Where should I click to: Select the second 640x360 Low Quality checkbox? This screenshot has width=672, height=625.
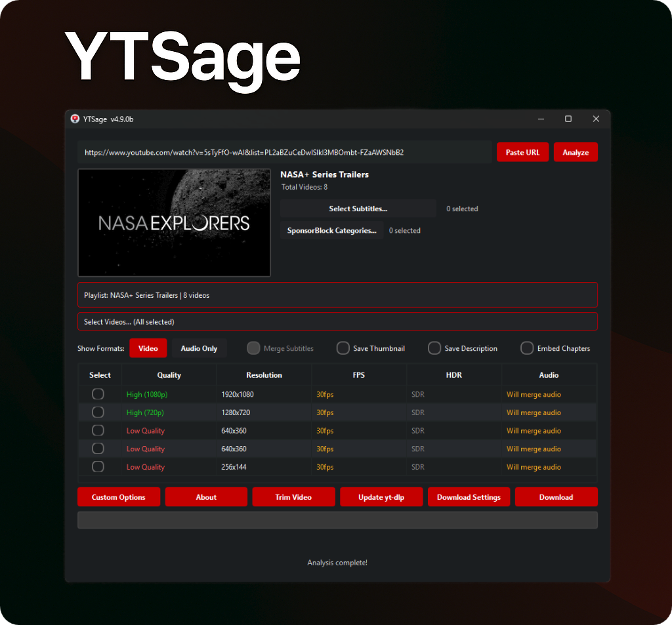pos(98,448)
